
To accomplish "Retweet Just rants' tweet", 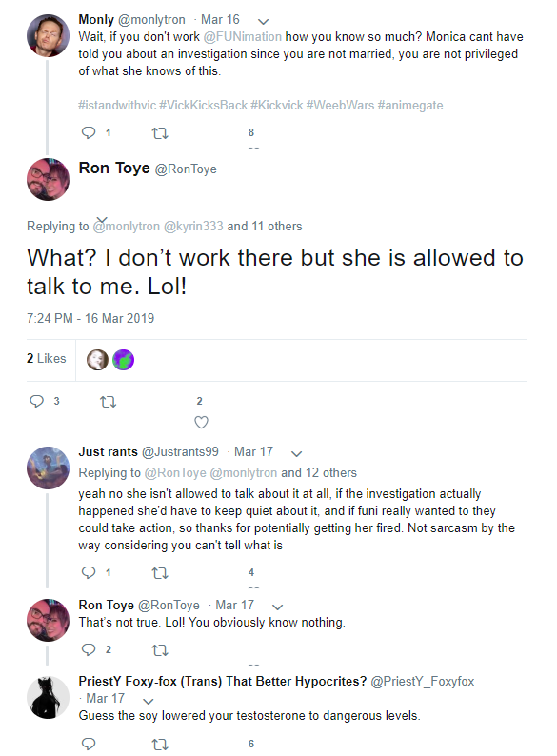I will [x=160, y=573].
